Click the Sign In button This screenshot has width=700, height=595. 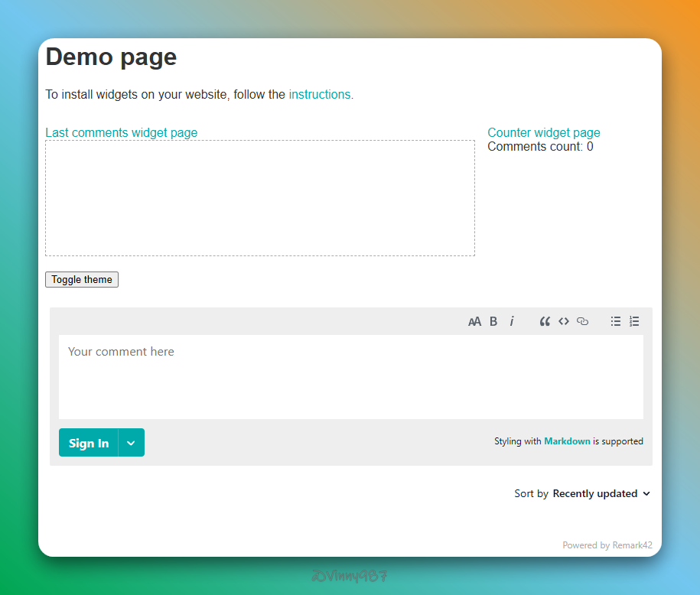pyautogui.click(x=89, y=443)
